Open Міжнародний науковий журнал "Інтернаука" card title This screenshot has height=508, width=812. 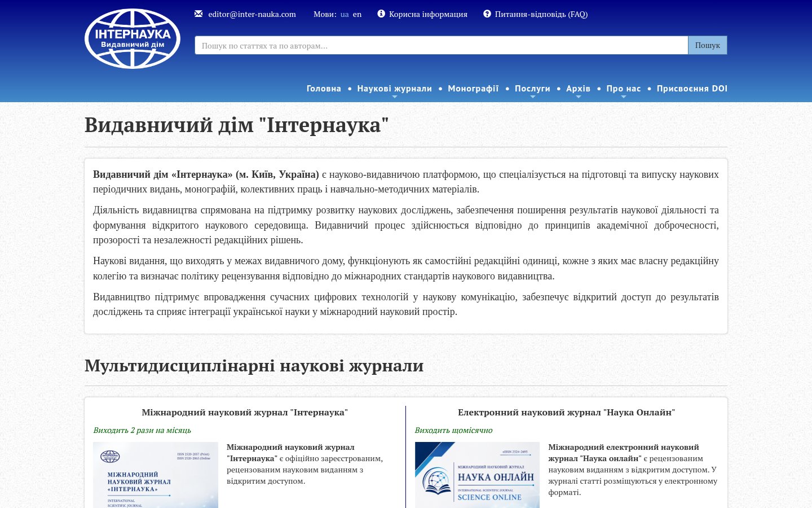pyautogui.click(x=245, y=413)
